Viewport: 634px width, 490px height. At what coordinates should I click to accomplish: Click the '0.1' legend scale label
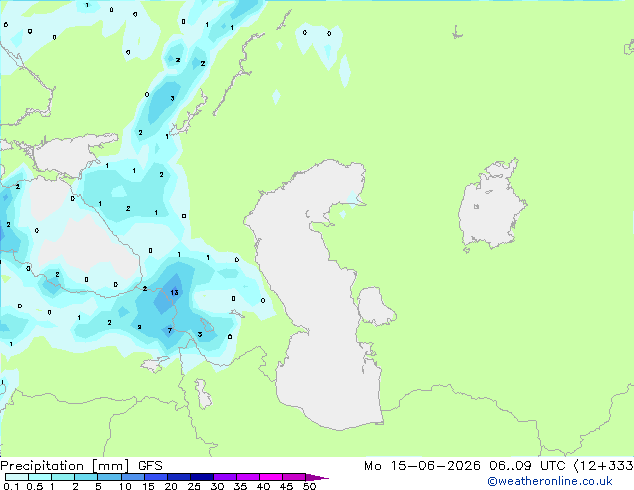(x=11, y=486)
